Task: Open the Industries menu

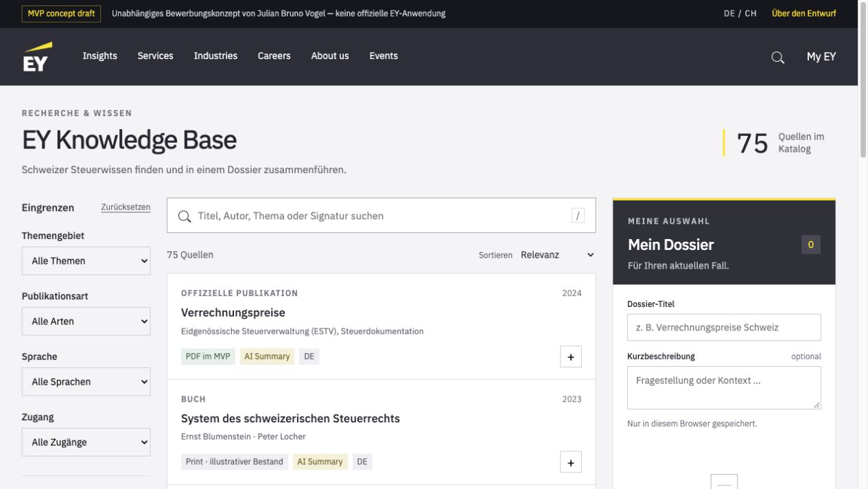Action: tap(215, 56)
